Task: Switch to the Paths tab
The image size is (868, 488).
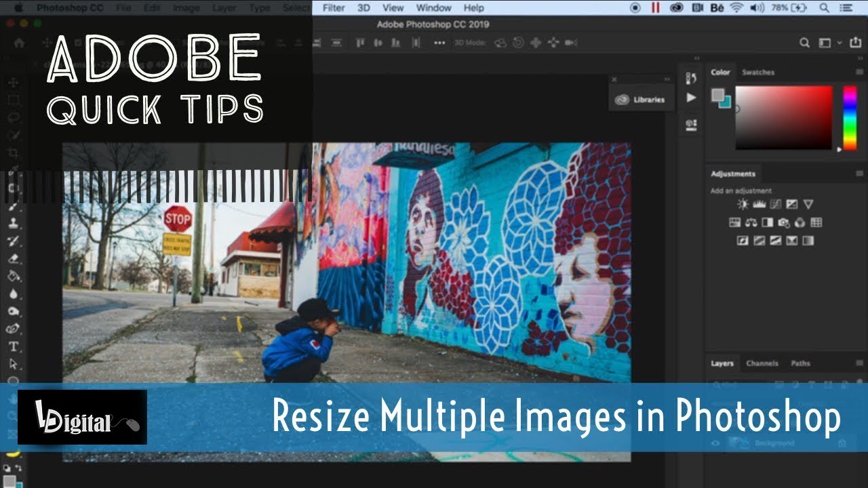Action: tap(800, 363)
